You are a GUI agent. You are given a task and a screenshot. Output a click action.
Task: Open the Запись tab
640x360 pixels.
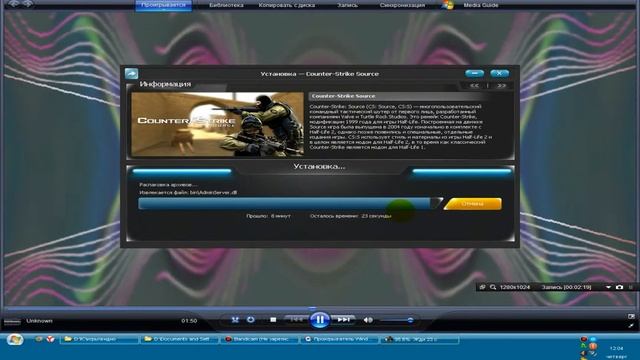click(x=347, y=5)
